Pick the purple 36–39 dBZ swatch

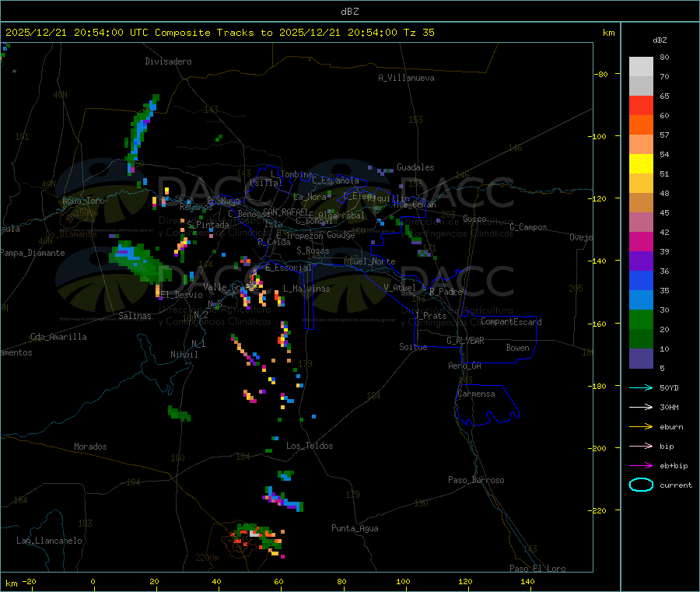641,261
